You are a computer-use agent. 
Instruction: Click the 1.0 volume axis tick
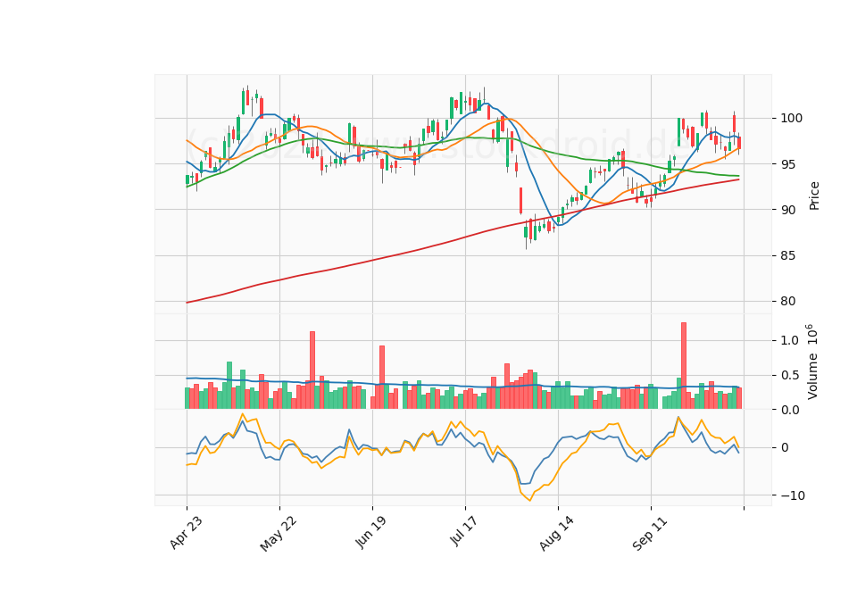pyautogui.click(x=790, y=340)
